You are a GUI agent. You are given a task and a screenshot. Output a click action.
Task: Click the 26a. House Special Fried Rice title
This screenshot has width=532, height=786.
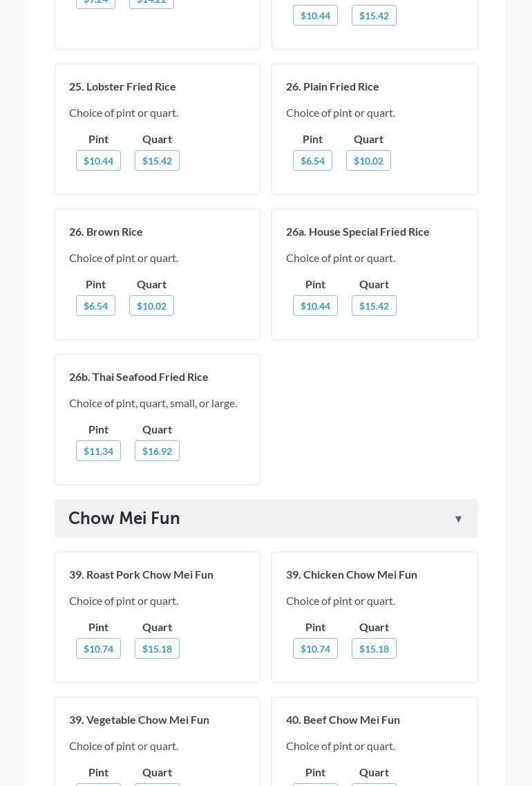[358, 232]
